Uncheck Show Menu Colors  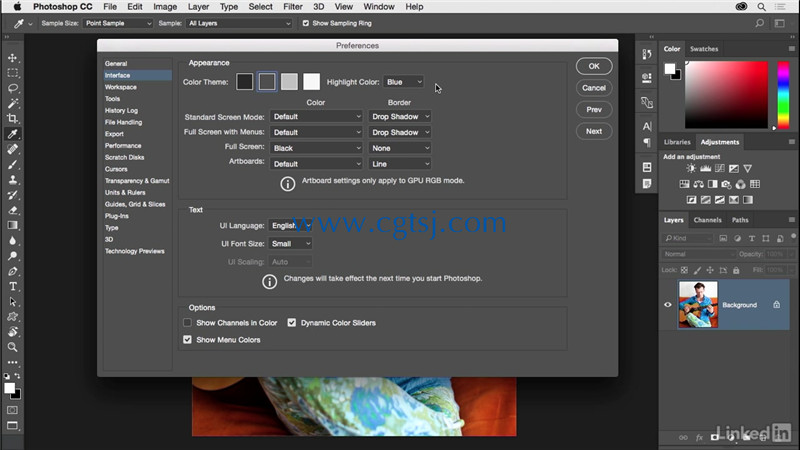187,340
